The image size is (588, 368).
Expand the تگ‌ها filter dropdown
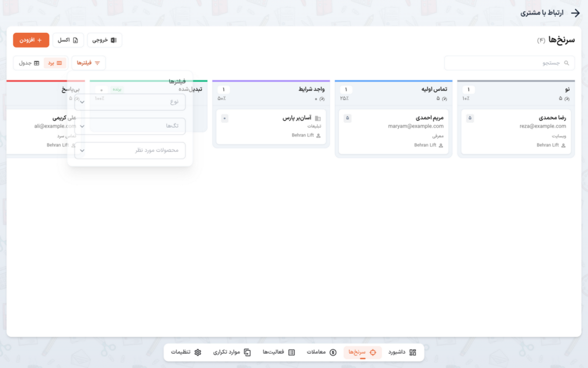(130, 126)
